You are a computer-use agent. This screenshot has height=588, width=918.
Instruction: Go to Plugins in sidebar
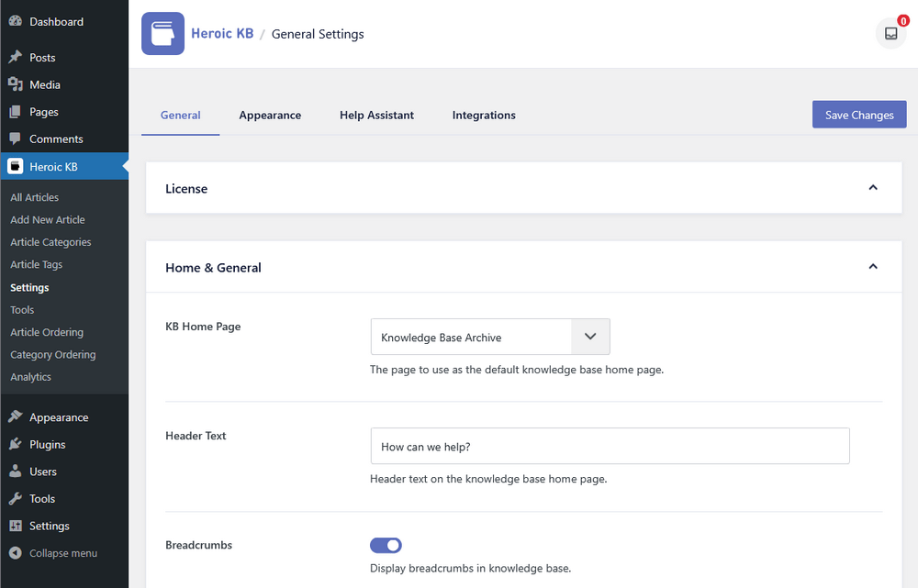tap(48, 445)
